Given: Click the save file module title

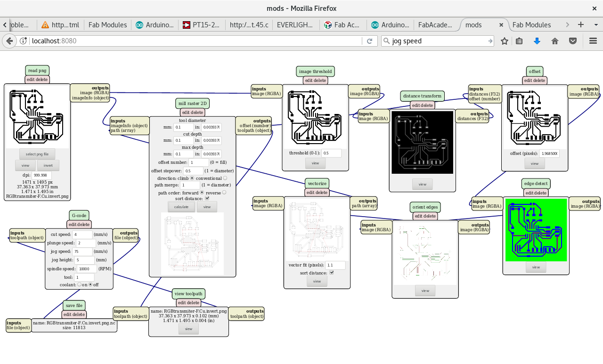Looking at the screenshot, I should (x=74, y=306).
